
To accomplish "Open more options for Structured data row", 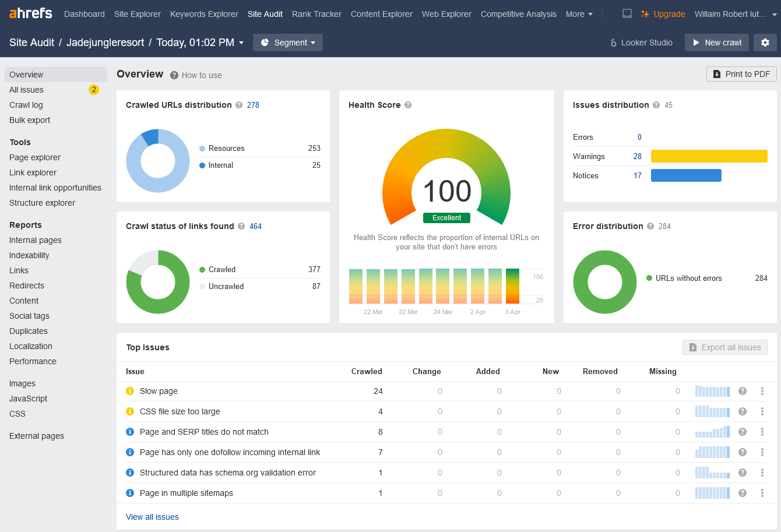I will click(762, 473).
